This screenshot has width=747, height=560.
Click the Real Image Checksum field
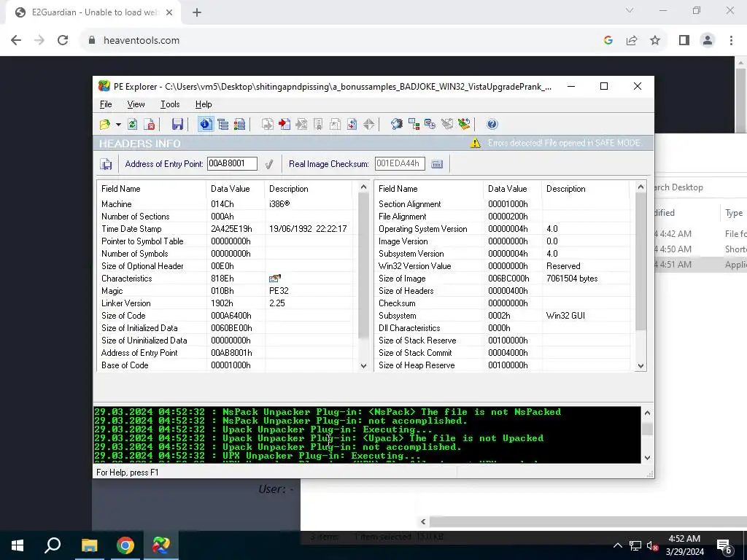point(400,164)
